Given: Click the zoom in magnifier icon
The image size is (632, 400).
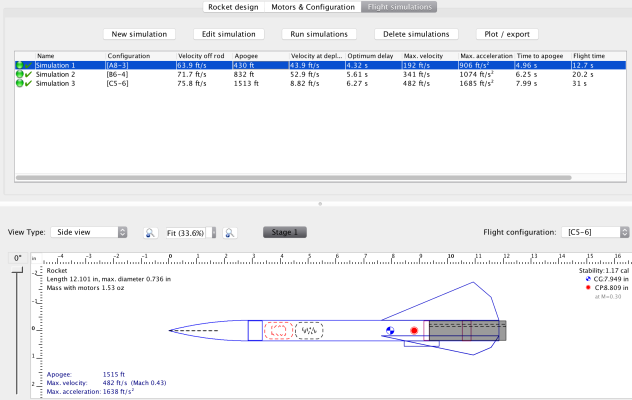Looking at the screenshot, I should [x=230, y=232].
